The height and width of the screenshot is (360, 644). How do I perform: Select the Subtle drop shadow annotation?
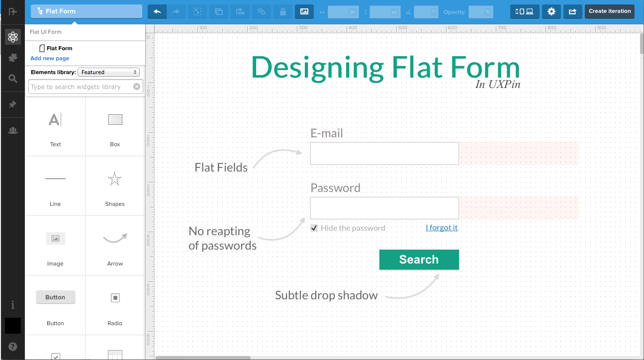(326, 295)
